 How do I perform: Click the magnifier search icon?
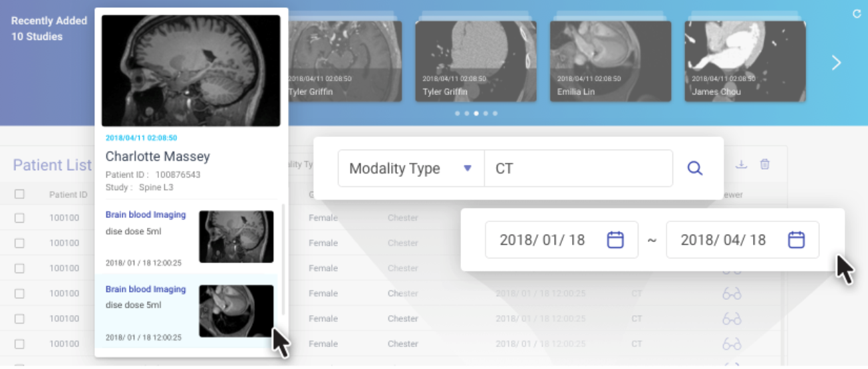click(x=694, y=169)
